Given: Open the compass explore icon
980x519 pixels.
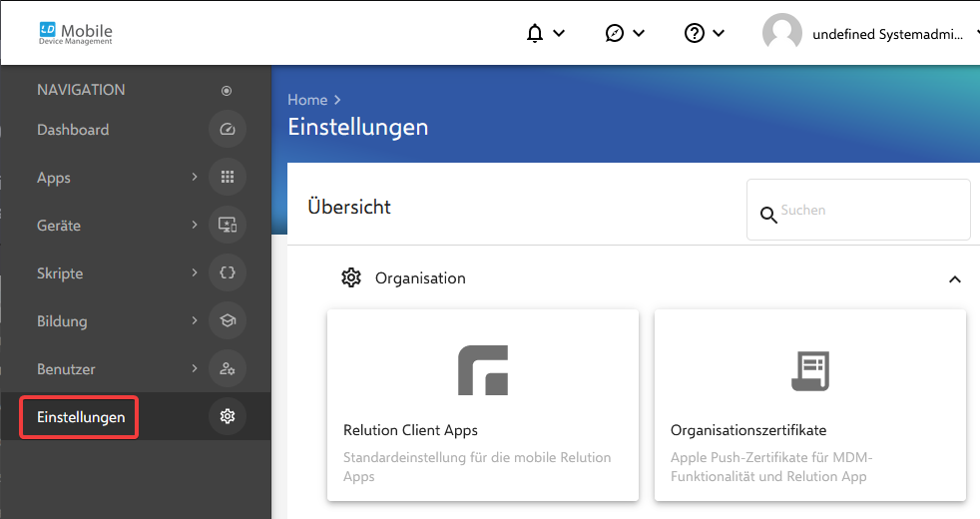Looking at the screenshot, I should pos(615,33).
